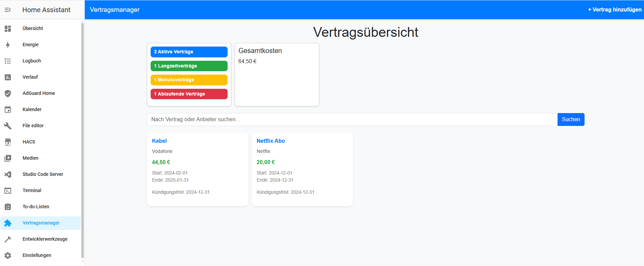
Task: Click the Übersicht dashboard icon
Action: coord(8,29)
